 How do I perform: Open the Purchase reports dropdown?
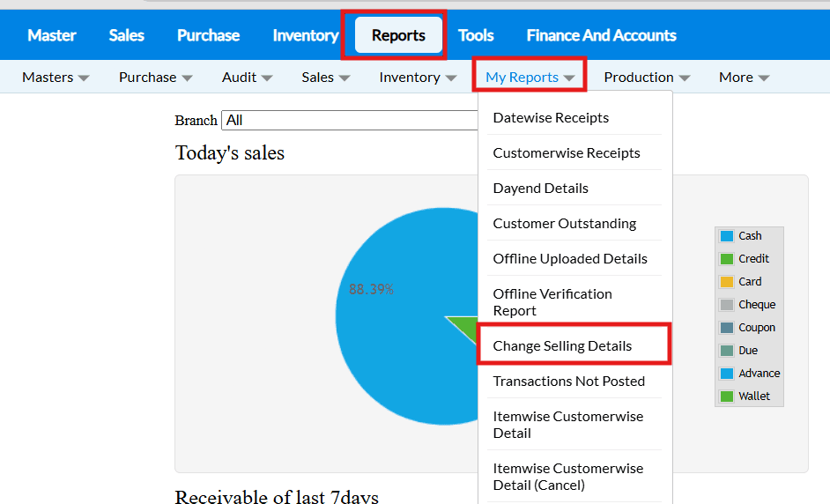[155, 78]
